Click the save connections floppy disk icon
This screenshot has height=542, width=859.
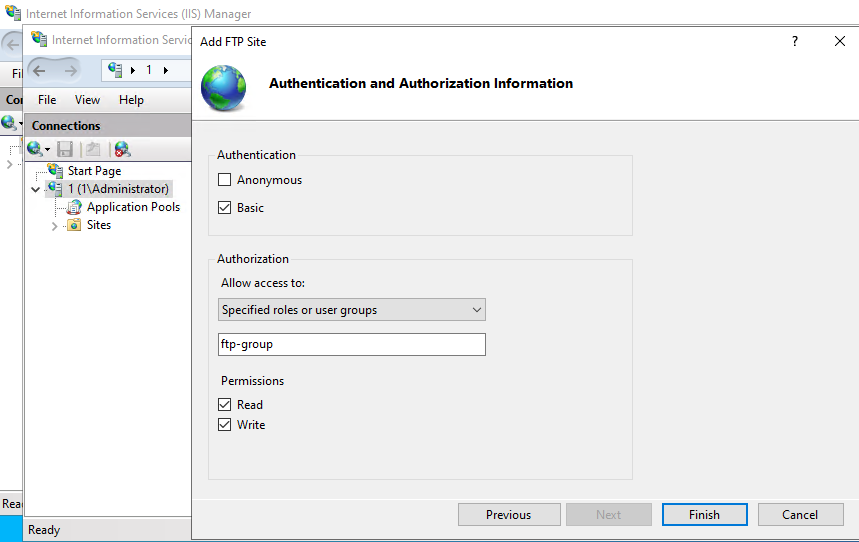pyautogui.click(x=65, y=149)
